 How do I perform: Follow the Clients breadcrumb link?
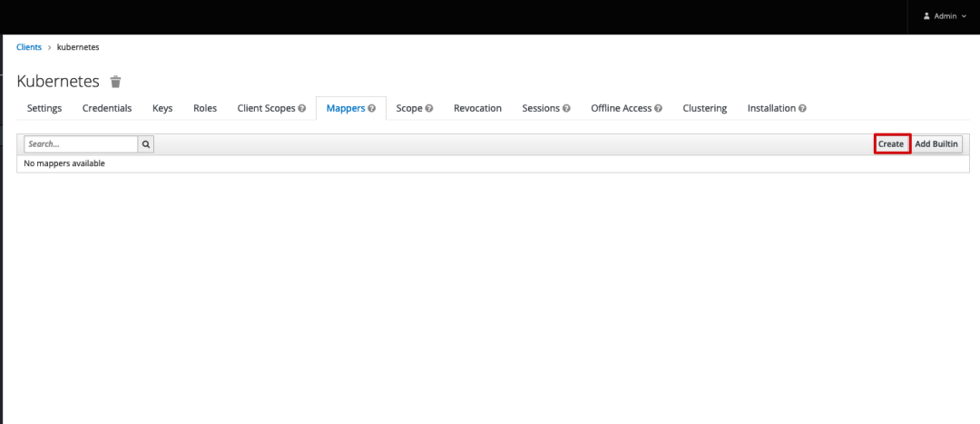29,47
